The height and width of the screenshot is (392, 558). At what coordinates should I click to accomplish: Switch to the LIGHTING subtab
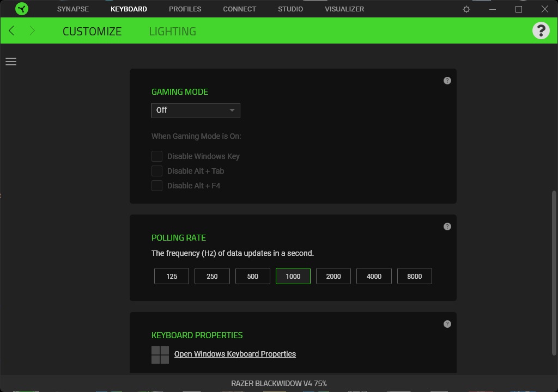tap(173, 31)
